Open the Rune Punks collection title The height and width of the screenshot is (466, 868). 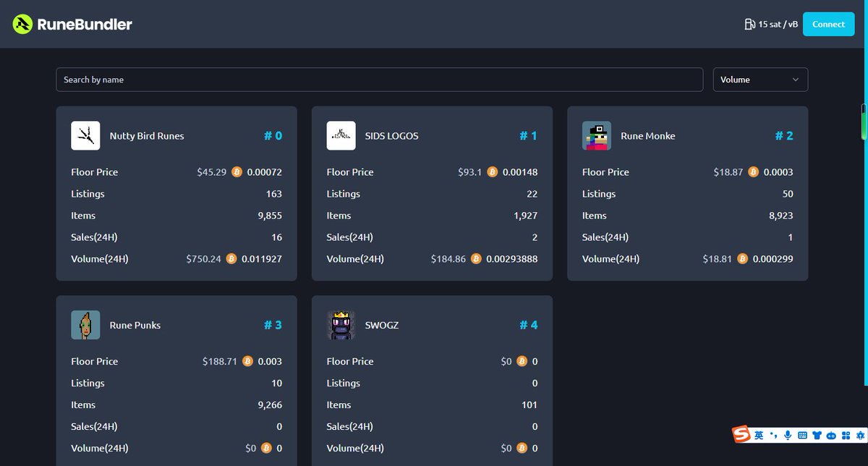tap(135, 326)
